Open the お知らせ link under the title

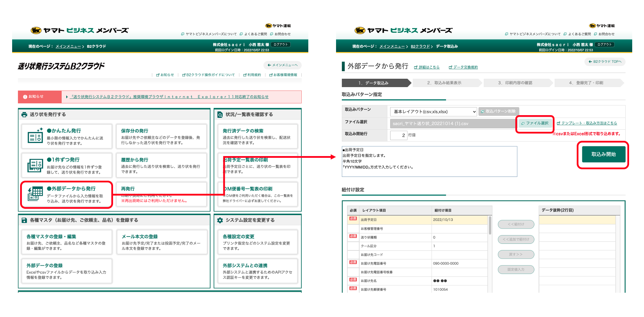click(x=165, y=75)
